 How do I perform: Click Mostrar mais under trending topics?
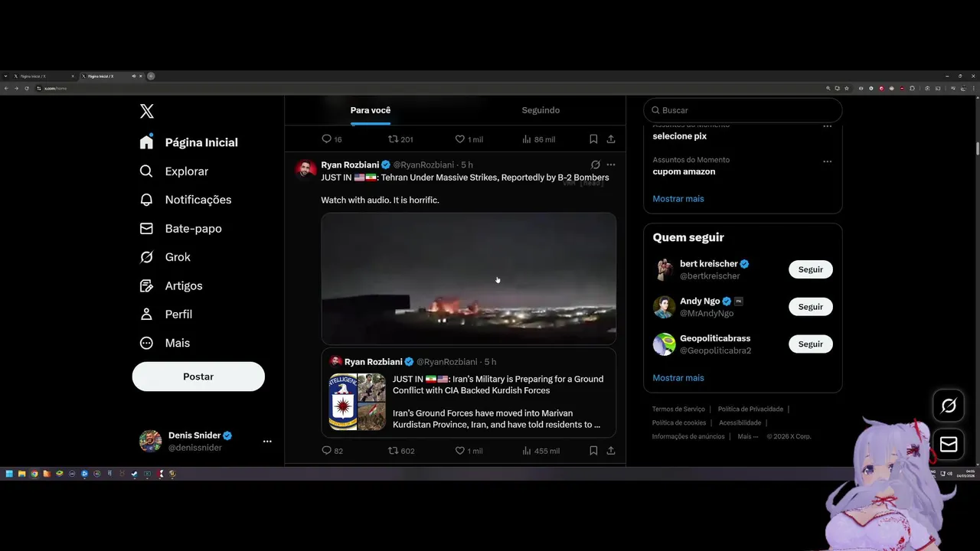(678, 199)
